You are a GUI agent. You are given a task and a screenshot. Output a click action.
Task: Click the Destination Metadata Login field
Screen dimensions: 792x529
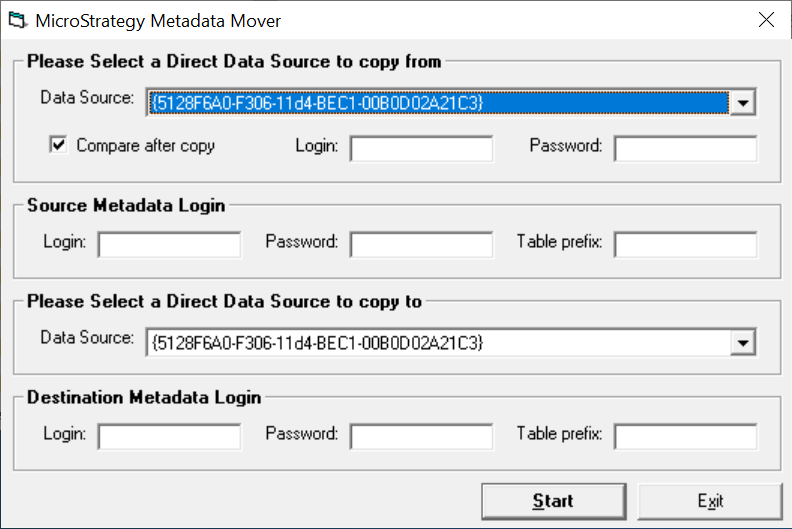[x=169, y=437]
